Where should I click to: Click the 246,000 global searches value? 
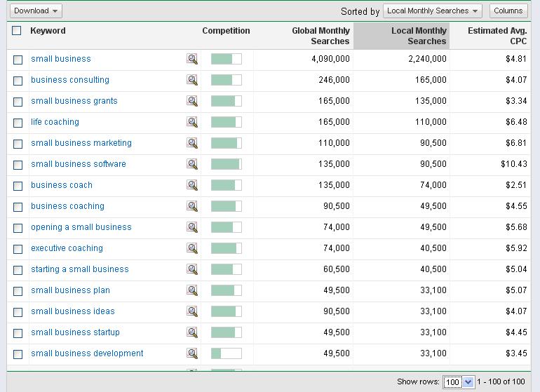tap(334, 80)
